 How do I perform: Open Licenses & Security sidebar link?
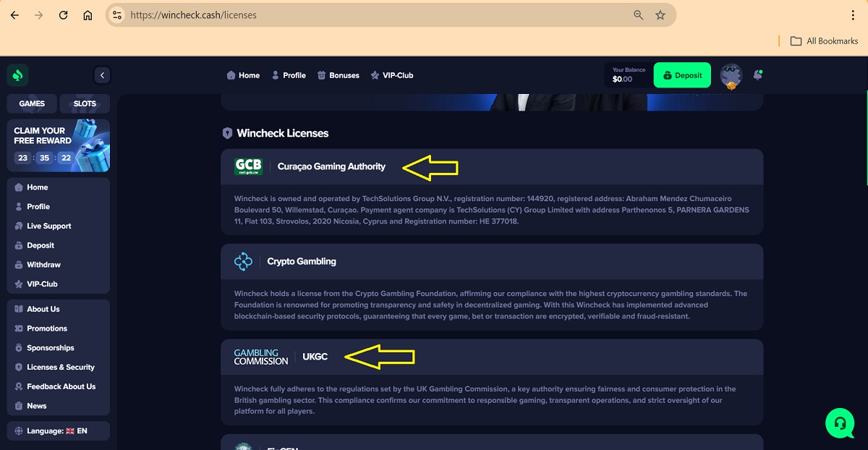pos(60,368)
